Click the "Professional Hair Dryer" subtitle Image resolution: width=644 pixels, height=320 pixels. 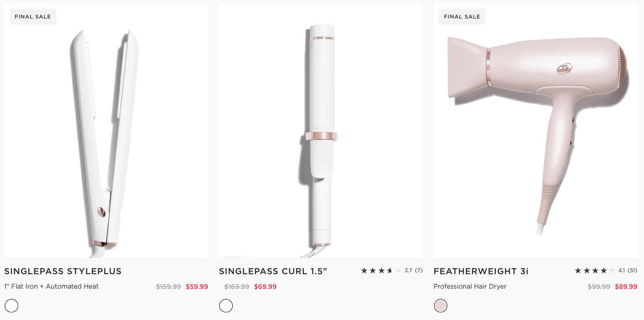point(470,286)
